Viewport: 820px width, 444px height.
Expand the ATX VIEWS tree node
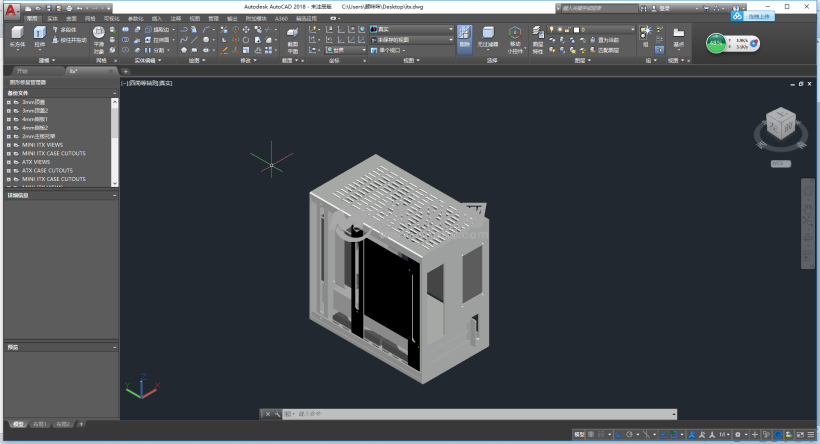pos(8,162)
